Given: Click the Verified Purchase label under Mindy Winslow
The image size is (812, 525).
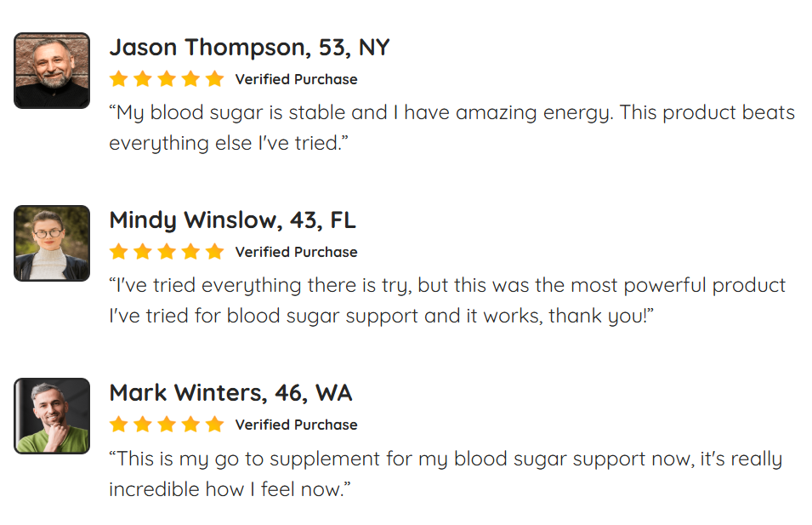Looking at the screenshot, I should [x=296, y=253].
